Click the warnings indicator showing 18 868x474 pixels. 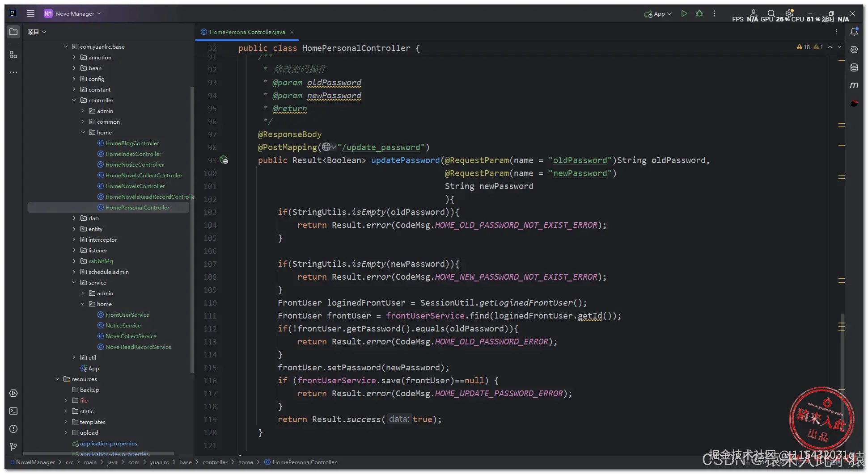tap(804, 47)
